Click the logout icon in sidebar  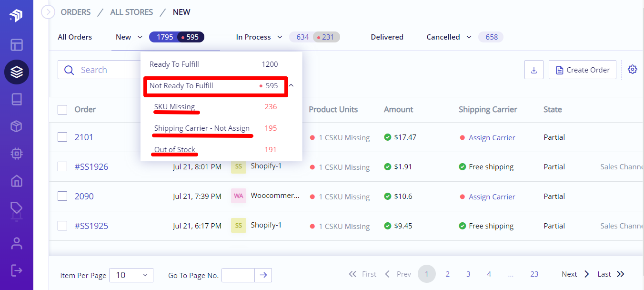[17, 270]
